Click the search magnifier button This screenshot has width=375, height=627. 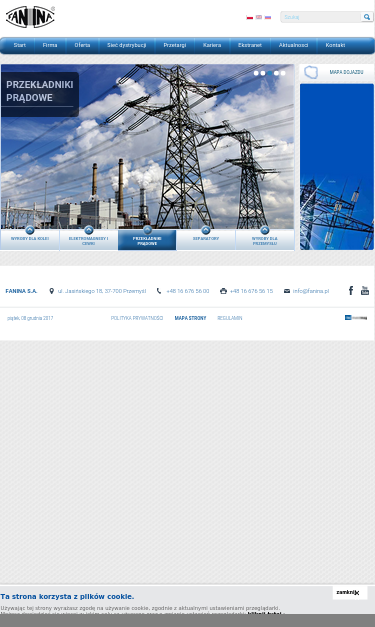367,17
